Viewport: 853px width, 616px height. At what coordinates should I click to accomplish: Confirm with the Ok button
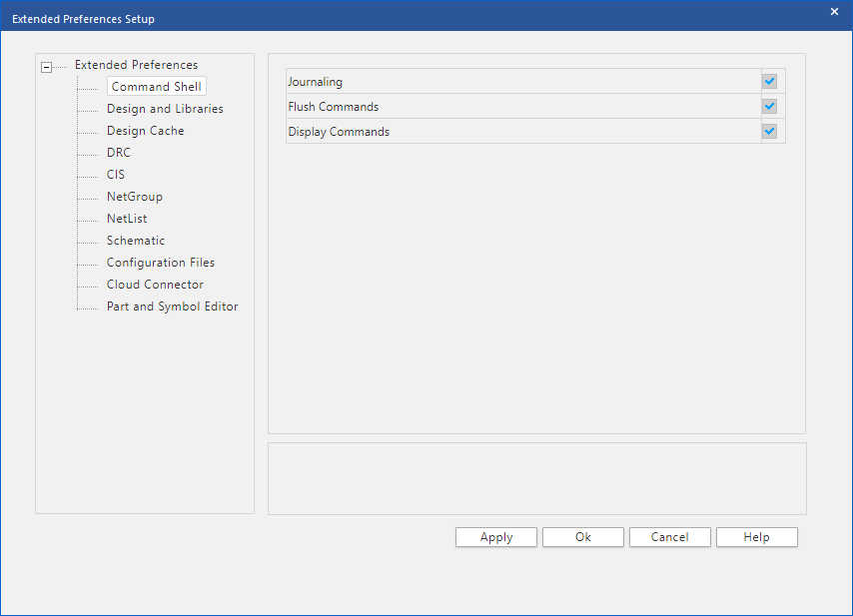pos(583,537)
